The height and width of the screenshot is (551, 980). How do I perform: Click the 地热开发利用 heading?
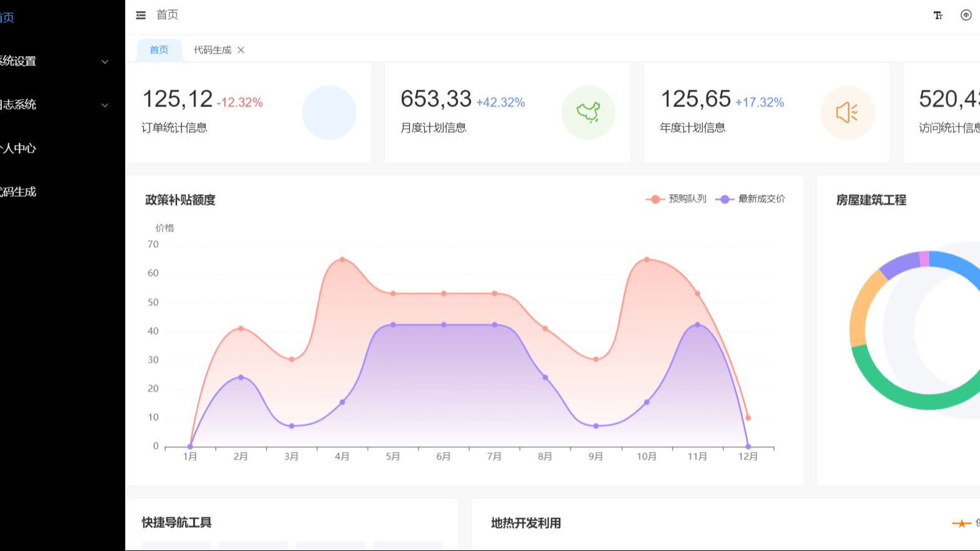526,523
